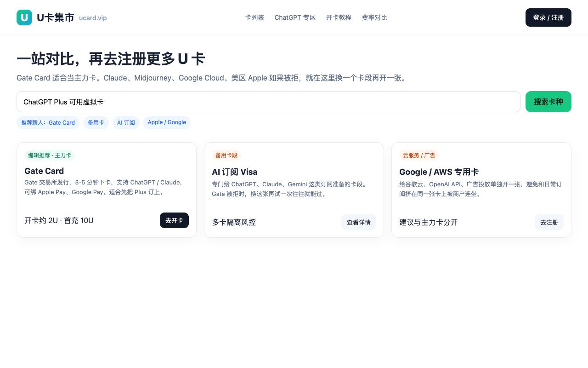Image resolution: width=588 pixels, height=368 pixels.
Task: Open Google / AWS 专用卡 title
Action: click(439, 172)
